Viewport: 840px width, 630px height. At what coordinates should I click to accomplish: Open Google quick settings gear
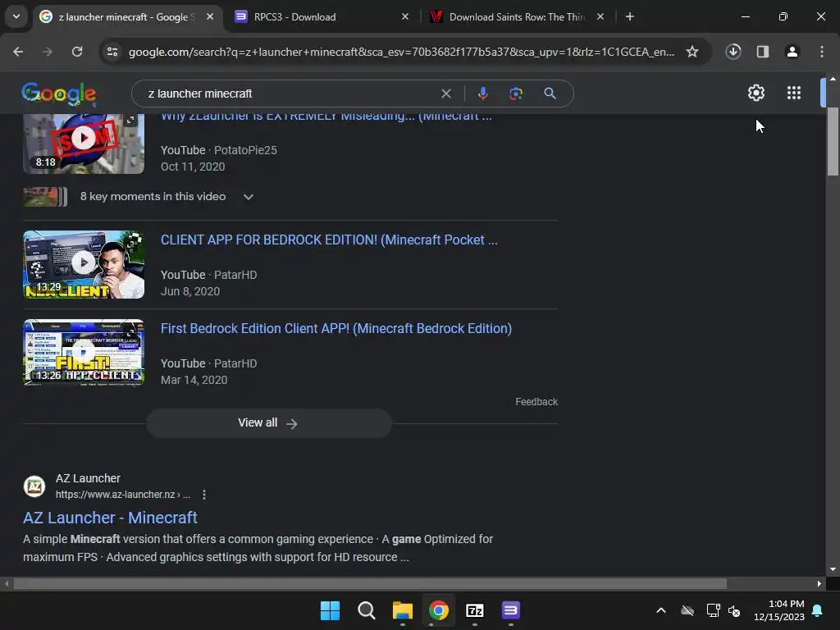pos(756,94)
